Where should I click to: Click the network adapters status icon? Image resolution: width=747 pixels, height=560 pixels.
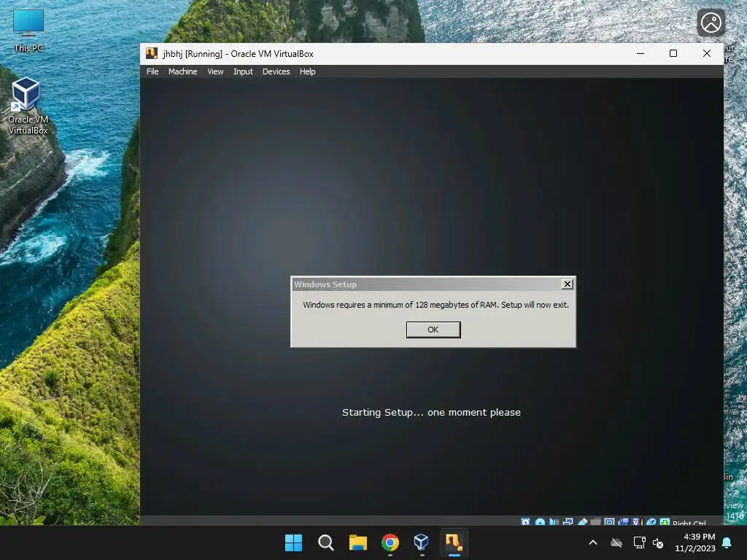coord(568,522)
